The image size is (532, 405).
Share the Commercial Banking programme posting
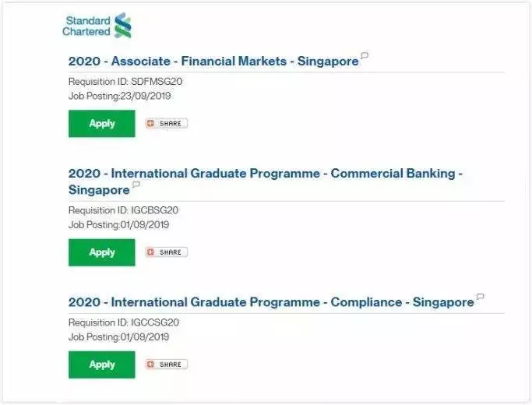tap(166, 252)
